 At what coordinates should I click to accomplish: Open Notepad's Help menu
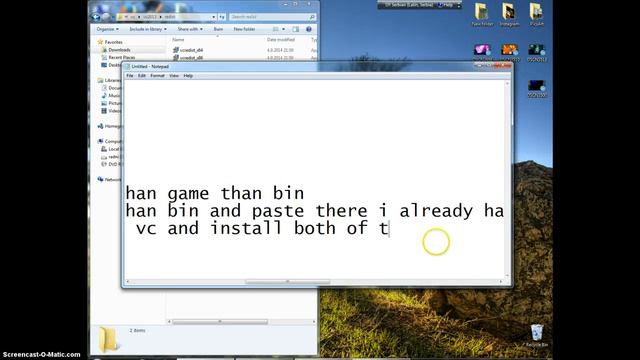coord(188,76)
